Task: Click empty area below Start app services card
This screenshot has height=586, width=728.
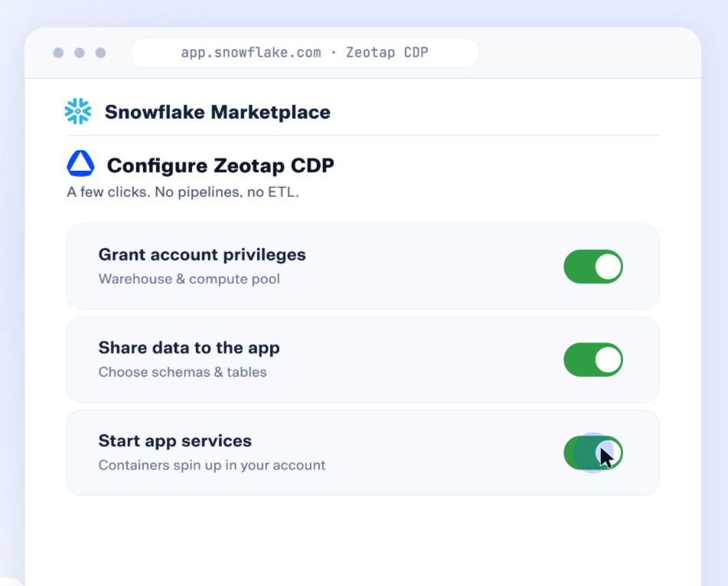Action: (x=363, y=539)
